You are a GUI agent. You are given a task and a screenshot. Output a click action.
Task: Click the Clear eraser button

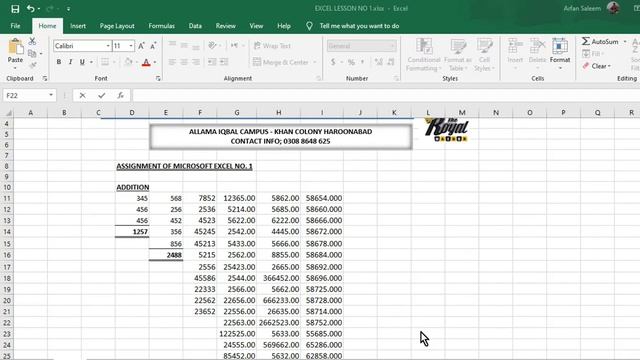point(596,66)
